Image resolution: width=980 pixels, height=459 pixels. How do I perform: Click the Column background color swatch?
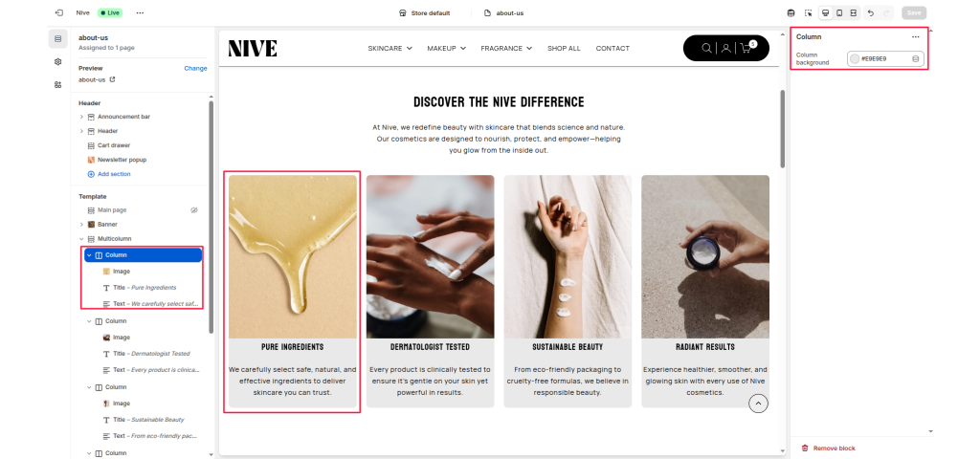pos(855,58)
